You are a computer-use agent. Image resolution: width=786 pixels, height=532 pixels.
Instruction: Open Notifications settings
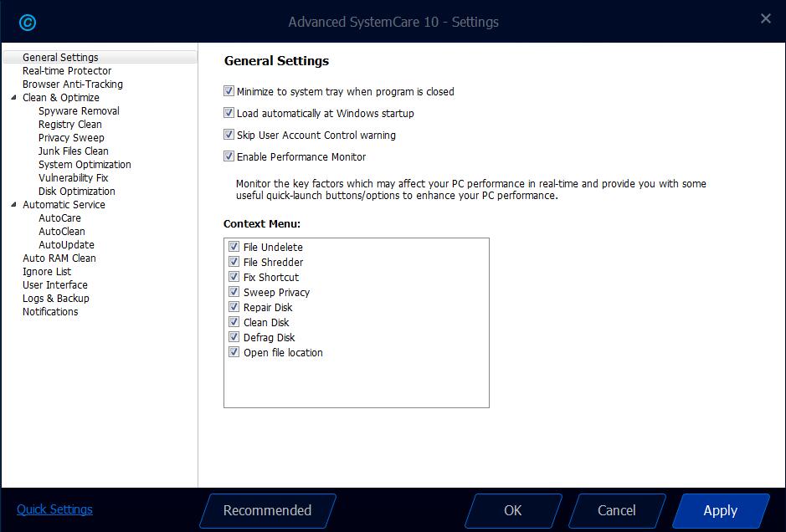(50, 311)
